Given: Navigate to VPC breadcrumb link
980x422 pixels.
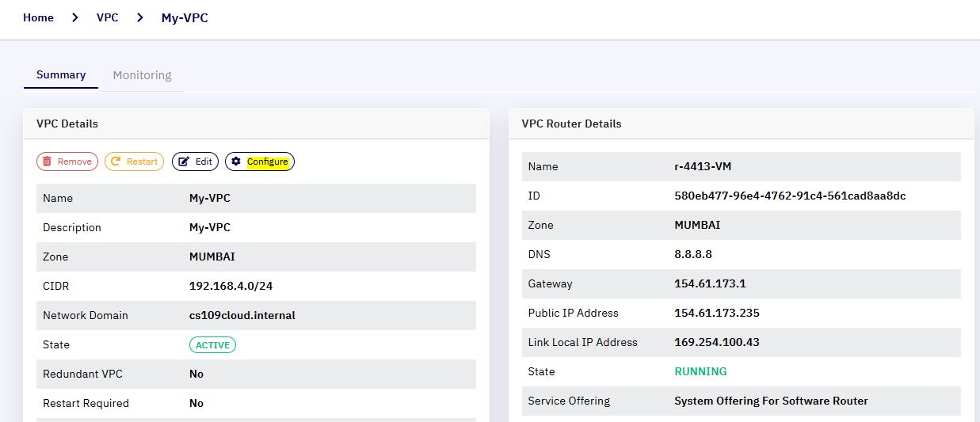Looking at the screenshot, I should 108,17.
